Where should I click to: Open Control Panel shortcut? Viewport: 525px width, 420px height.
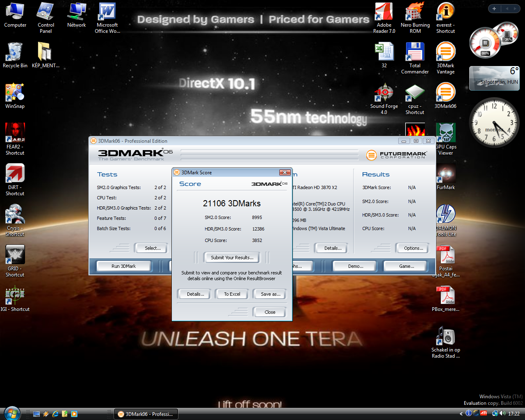[46, 17]
